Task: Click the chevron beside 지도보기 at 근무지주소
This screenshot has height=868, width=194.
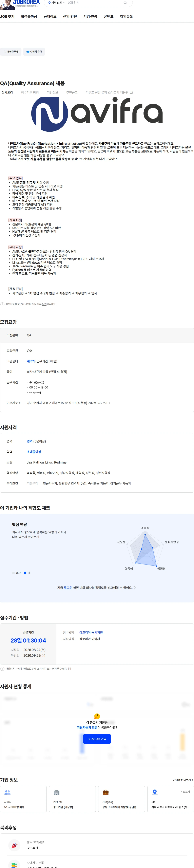Action: coord(110,403)
